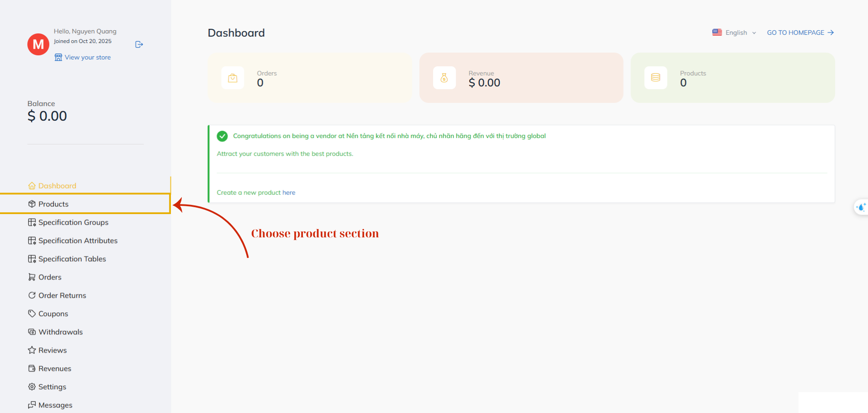Select Dashboard in the sidebar

point(57,186)
